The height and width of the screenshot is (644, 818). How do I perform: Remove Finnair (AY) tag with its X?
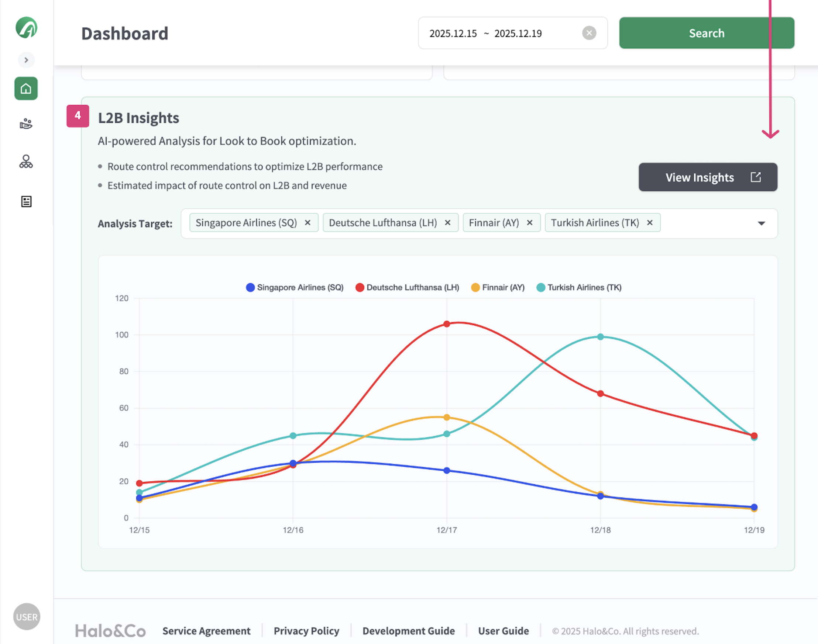(x=530, y=222)
